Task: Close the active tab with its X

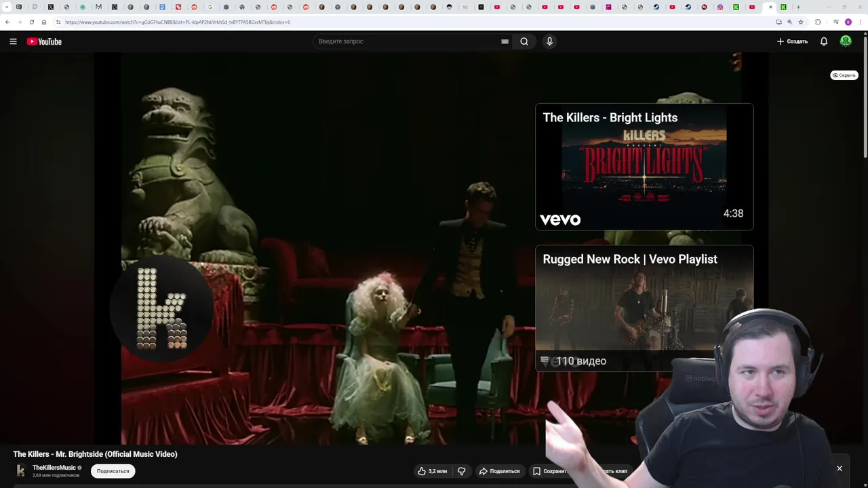Action: tap(770, 7)
